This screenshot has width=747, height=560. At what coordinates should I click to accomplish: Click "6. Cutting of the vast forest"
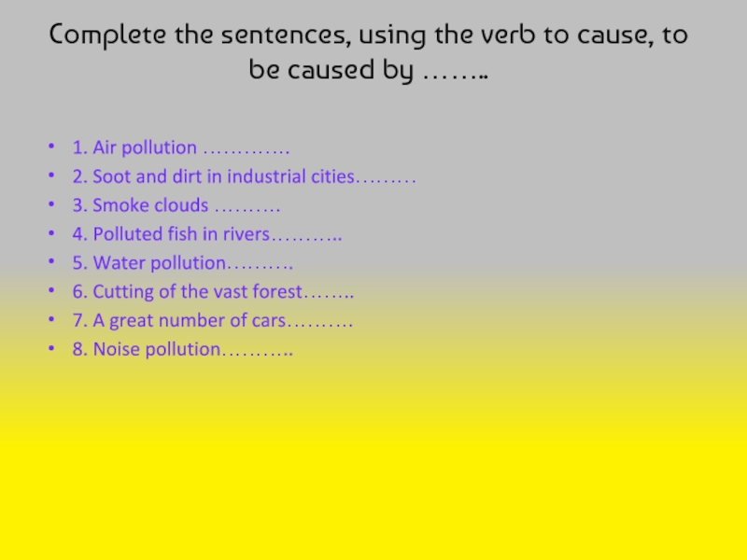pos(187,293)
